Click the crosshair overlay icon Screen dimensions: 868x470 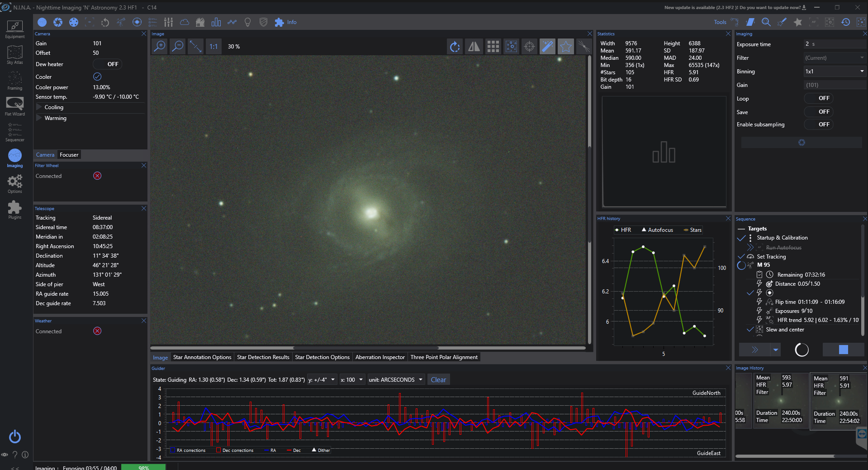529,46
